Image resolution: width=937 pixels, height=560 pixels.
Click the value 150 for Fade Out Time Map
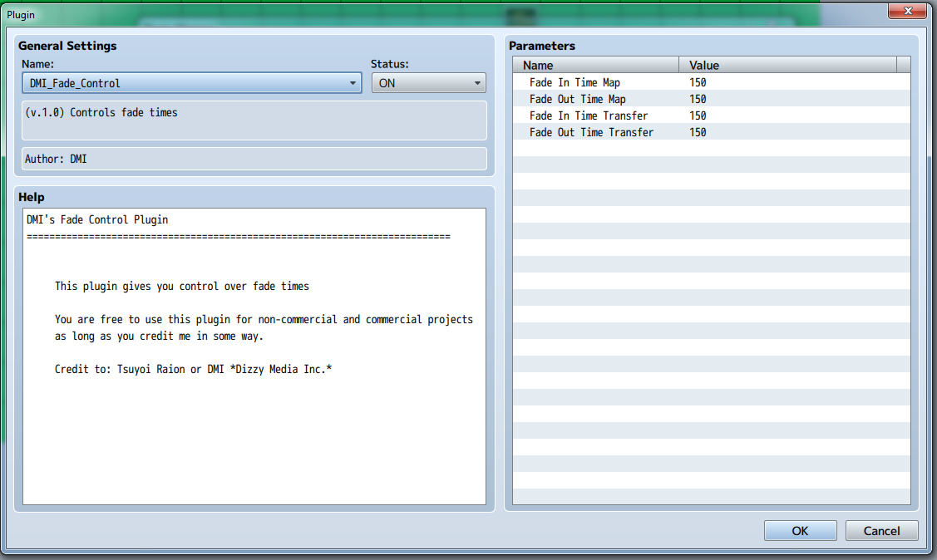click(x=698, y=99)
